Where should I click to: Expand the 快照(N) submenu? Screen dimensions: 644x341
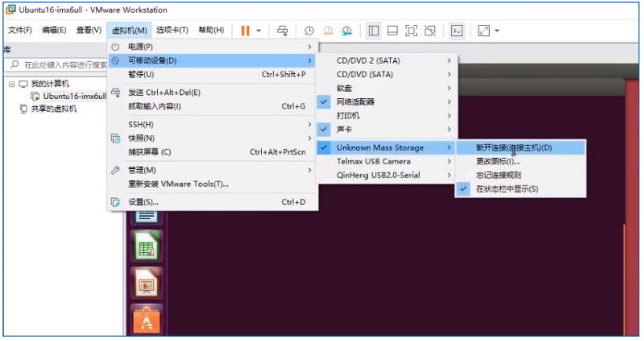[x=213, y=138]
